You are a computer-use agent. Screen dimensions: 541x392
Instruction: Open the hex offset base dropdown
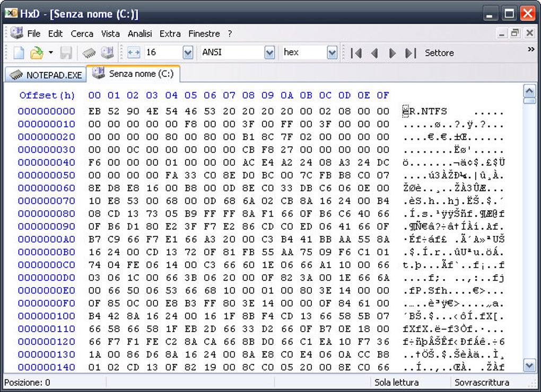pyautogui.click(x=332, y=52)
